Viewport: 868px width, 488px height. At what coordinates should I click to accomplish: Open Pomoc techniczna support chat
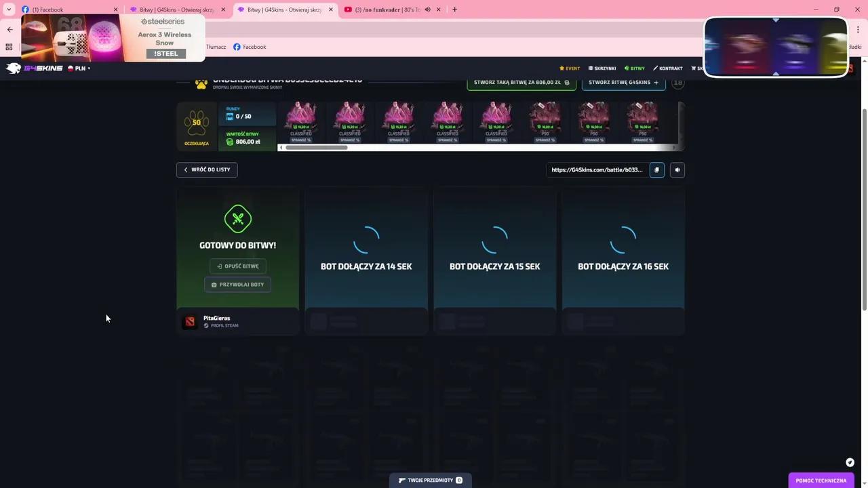tap(821, 481)
